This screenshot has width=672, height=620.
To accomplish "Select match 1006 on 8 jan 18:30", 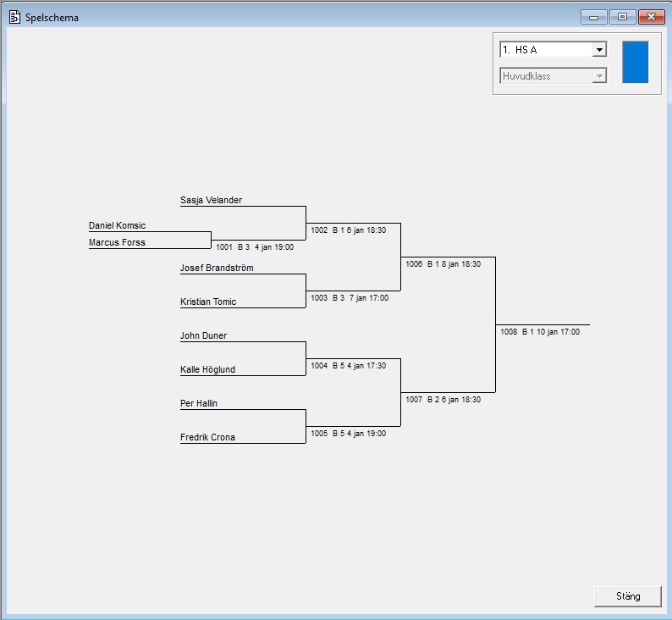I will pyautogui.click(x=443, y=264).
